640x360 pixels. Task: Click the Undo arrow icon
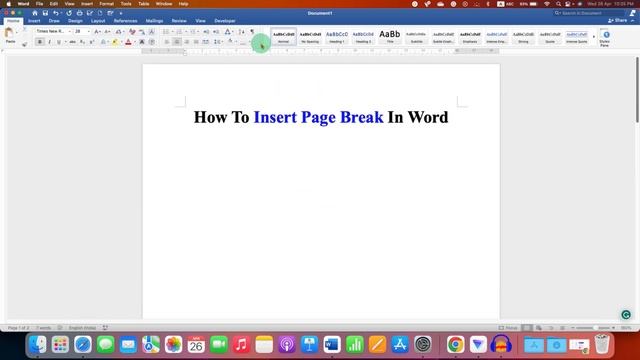56,13
